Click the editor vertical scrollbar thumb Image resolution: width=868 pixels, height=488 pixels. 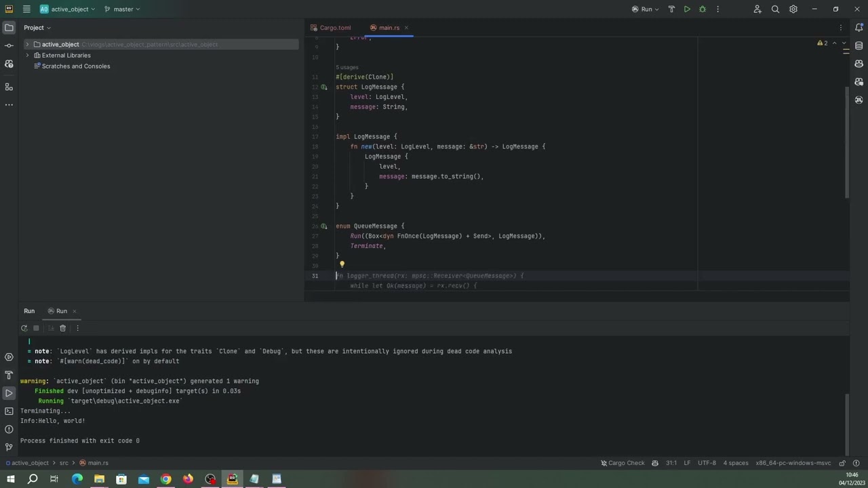tap(846, 142)
